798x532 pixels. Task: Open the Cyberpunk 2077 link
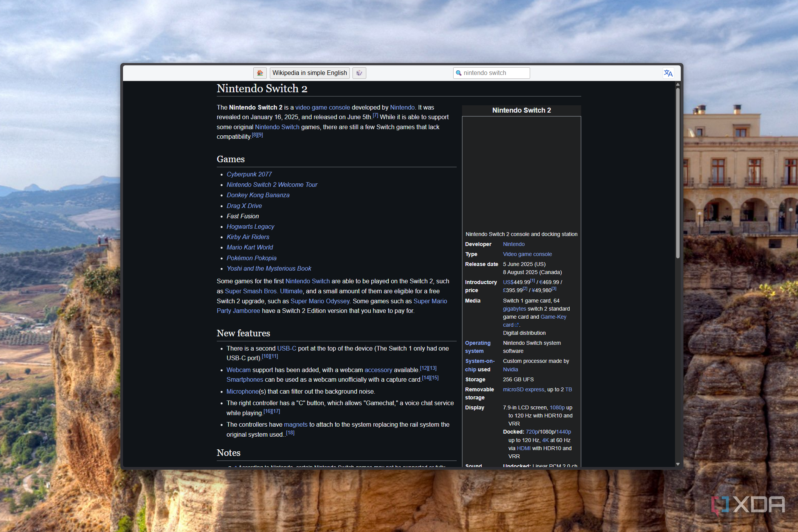249,174
